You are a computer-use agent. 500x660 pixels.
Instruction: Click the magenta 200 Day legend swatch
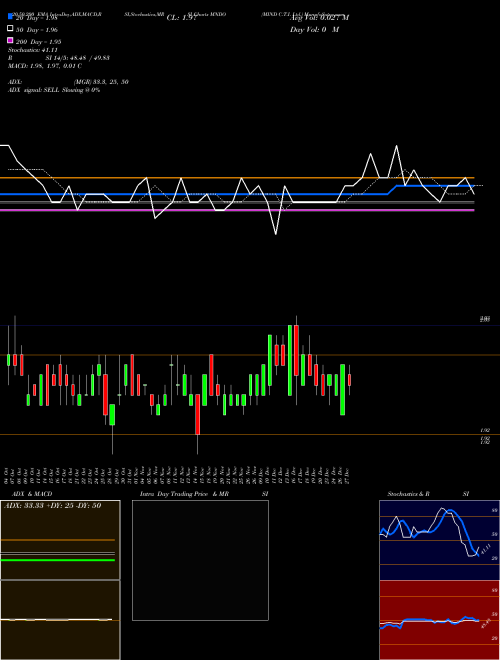11,40
